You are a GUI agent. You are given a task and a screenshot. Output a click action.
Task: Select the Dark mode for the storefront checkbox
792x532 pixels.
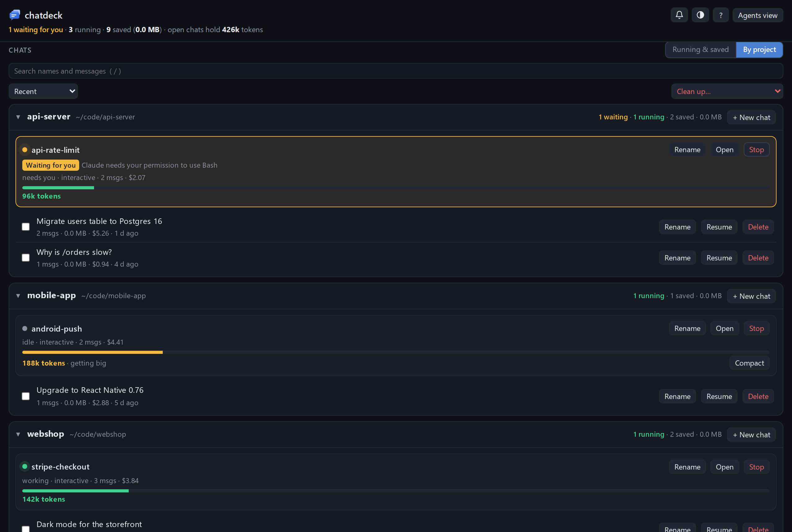point(26,529)
